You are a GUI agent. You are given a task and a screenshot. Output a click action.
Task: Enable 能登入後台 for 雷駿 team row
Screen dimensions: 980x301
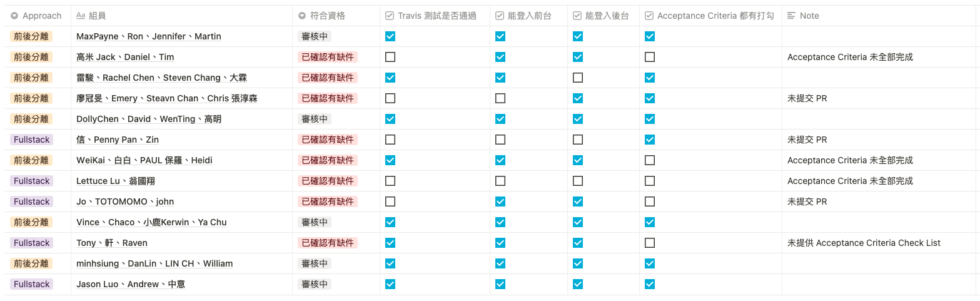(x=578, y=78)
